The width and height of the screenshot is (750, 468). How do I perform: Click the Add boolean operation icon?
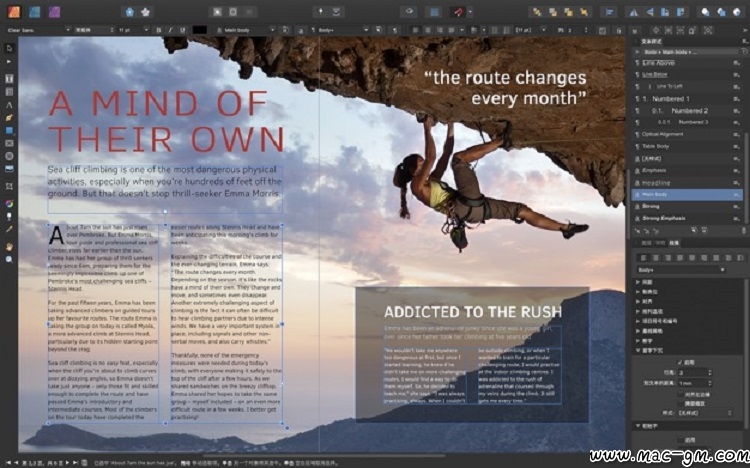tap(706, 12)
